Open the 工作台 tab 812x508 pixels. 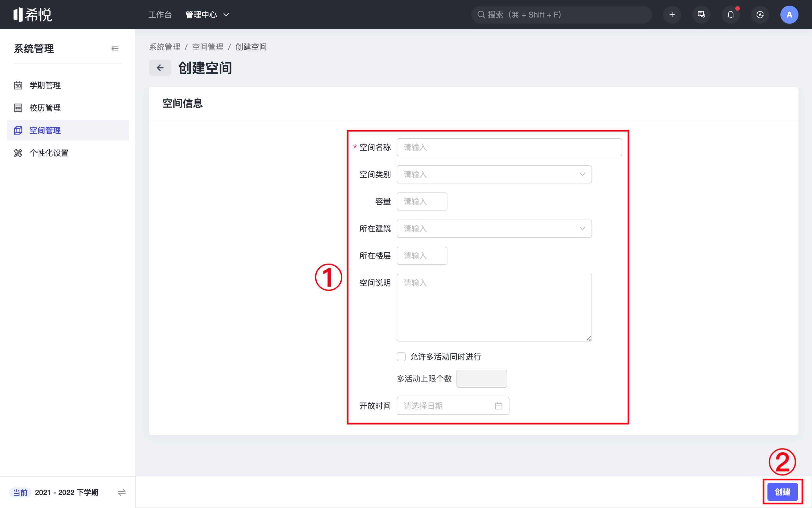[x=160, y=15]
